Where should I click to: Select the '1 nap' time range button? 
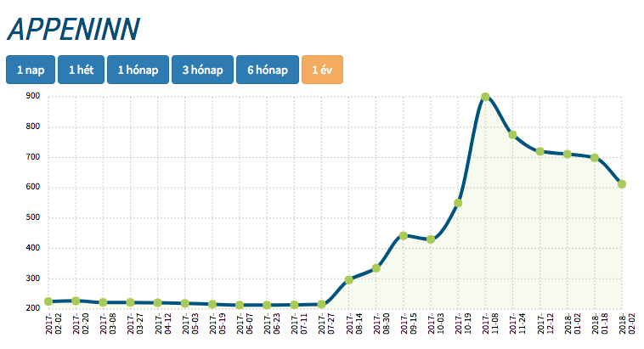point(31,70)
